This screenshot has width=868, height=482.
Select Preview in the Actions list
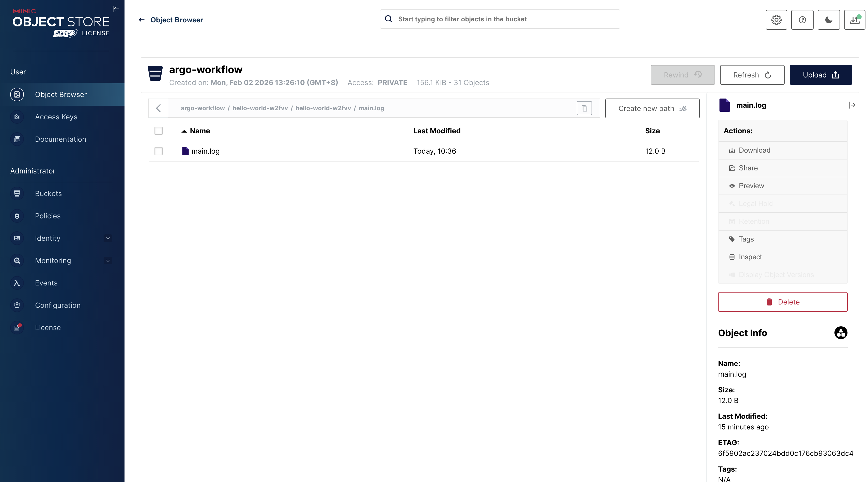pos(751,186)
